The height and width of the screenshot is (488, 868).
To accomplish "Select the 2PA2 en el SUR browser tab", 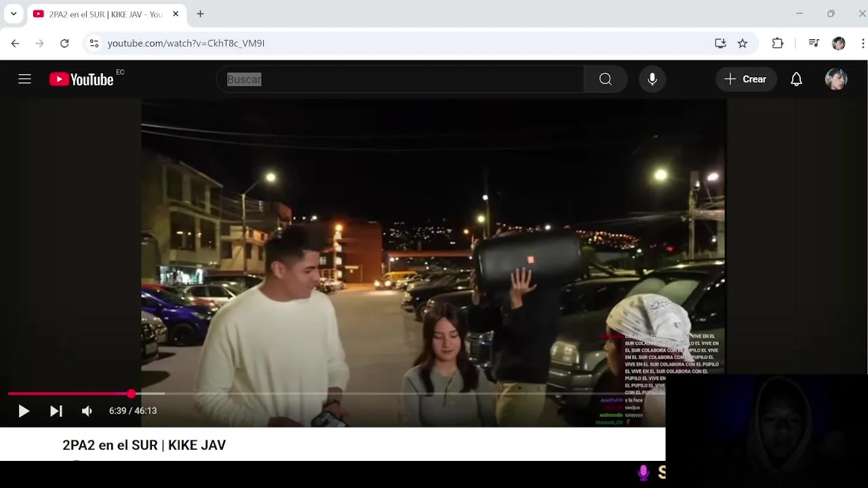I will 106,14.
